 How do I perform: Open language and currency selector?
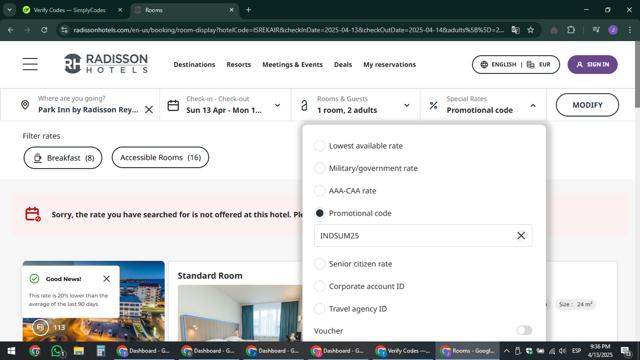(516, 64)
